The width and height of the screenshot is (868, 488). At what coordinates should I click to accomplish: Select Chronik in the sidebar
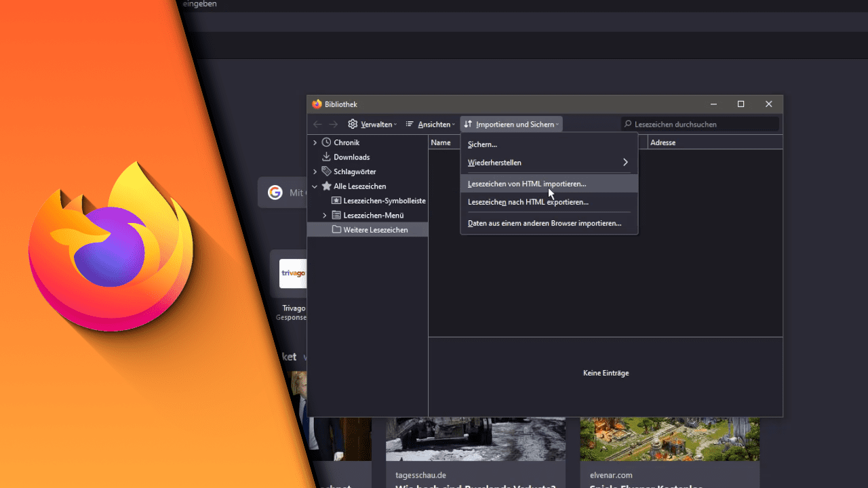[x=347, y=143]
